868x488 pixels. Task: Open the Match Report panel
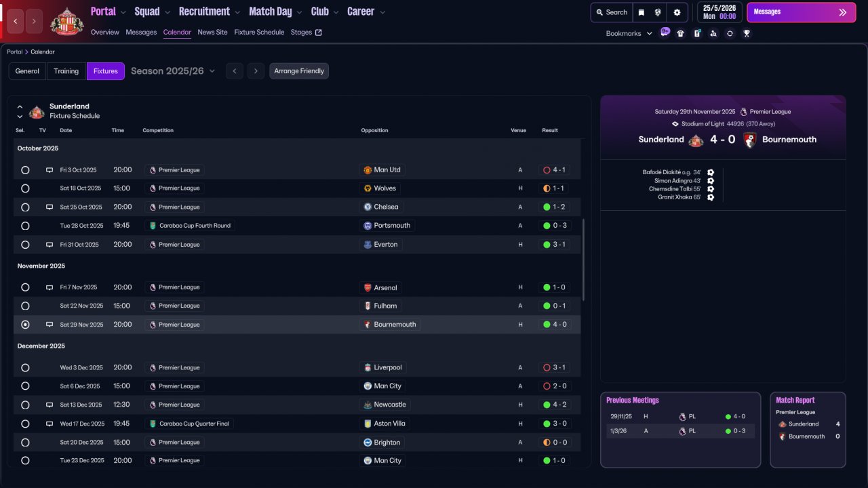[808, 430]
